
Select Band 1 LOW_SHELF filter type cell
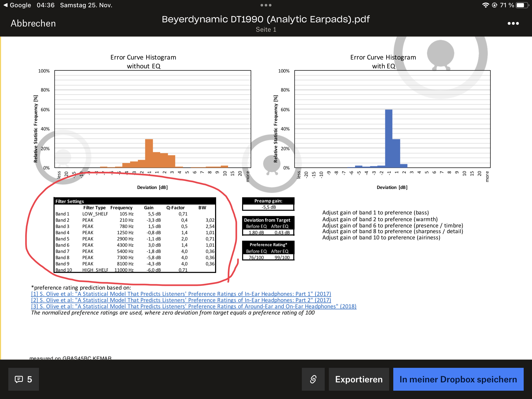tap(95, 214)
